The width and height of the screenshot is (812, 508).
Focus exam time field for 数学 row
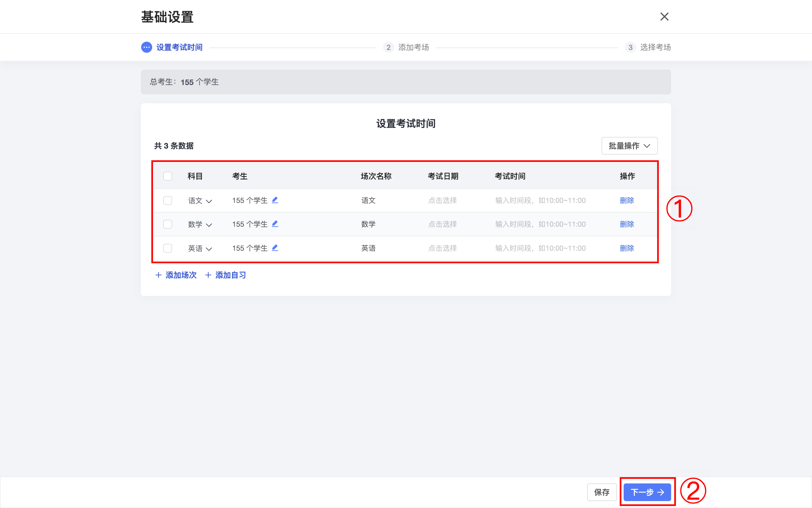click(540, 224)
